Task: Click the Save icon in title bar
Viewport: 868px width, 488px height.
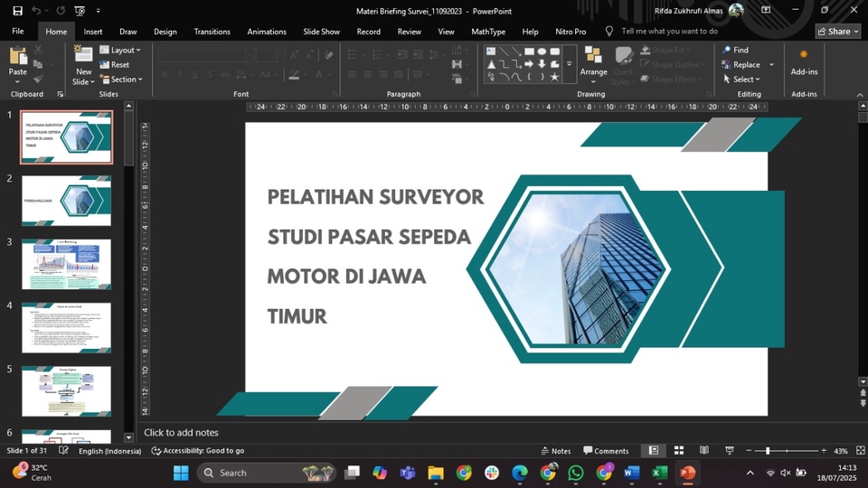Action: click(x=17, y=11)
